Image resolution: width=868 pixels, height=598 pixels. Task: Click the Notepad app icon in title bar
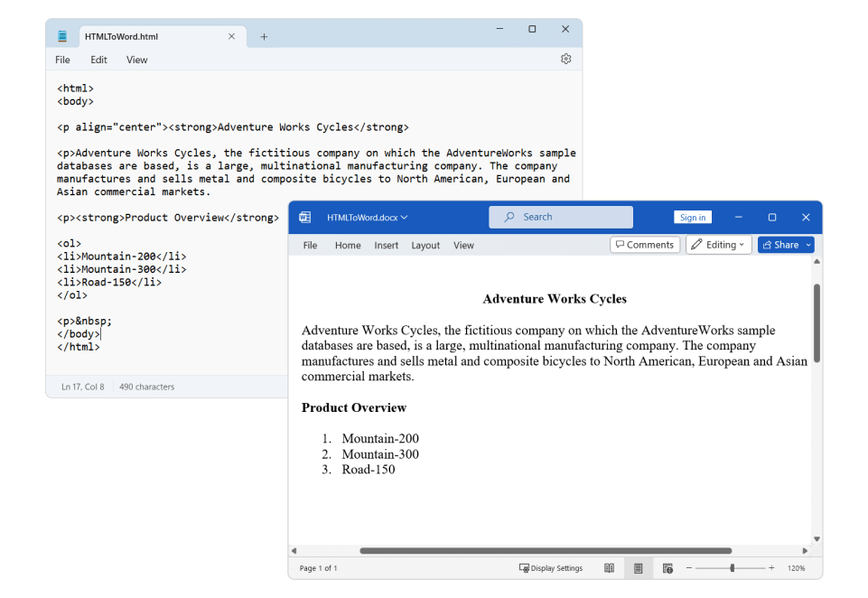(x=62, y=36)
